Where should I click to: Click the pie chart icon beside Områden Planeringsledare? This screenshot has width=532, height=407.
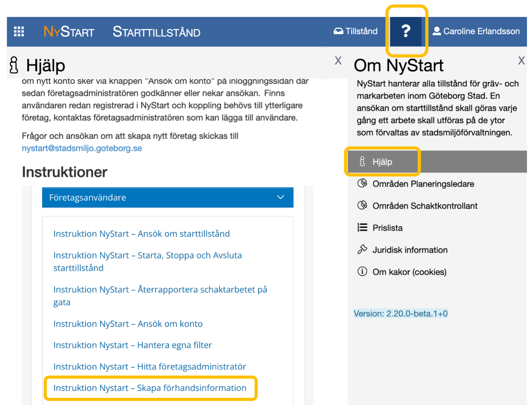coord(362,183)
